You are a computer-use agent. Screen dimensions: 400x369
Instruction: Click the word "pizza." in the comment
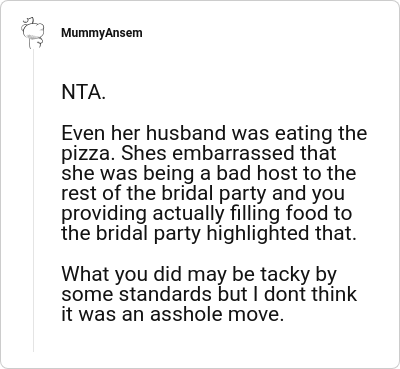tap(89, 154)
